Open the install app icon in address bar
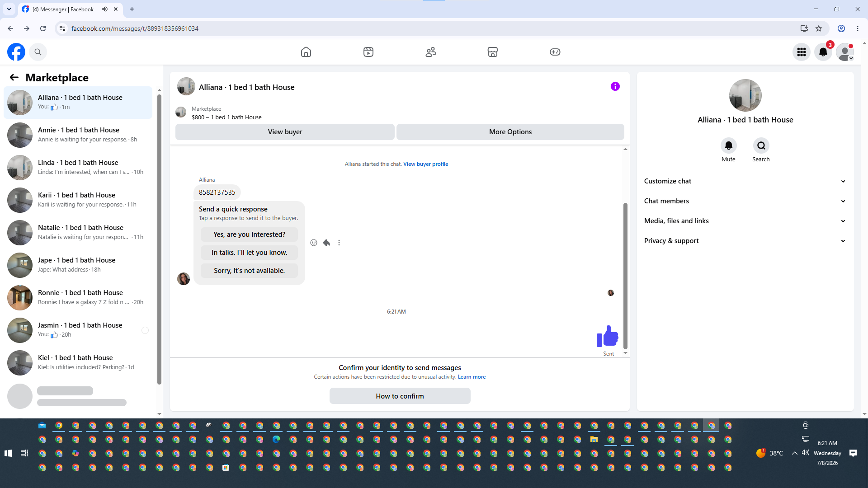Viewport: 868px width, 488px height. coord(804,28)
